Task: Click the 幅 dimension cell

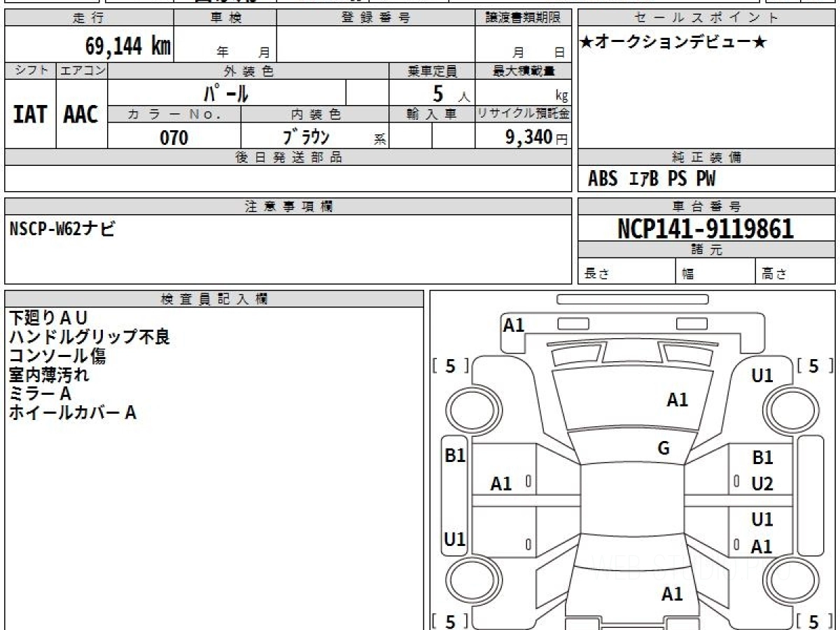Action: [x=715, y=272]
